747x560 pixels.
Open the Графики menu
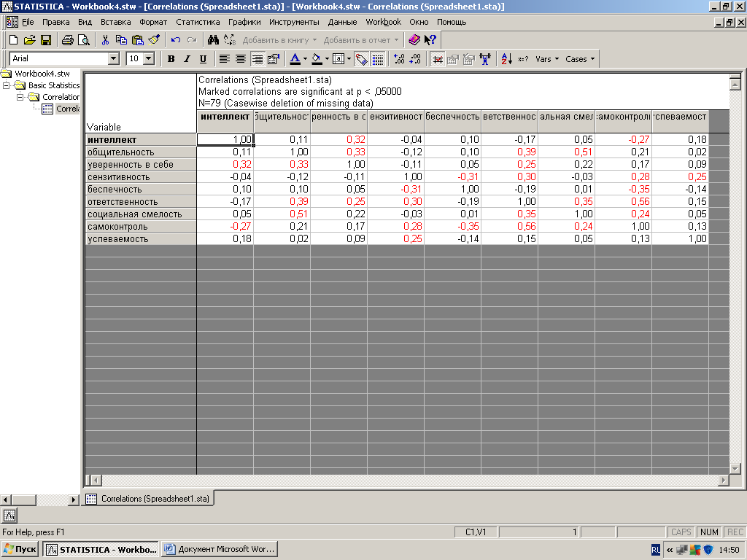click(x=244, y=22)
